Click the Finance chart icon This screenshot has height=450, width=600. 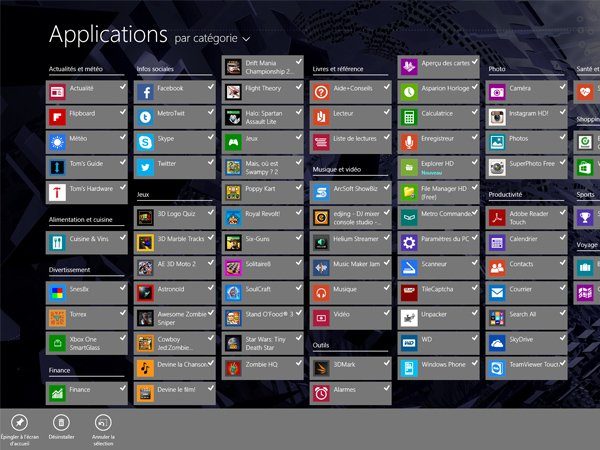coord(57,393)
